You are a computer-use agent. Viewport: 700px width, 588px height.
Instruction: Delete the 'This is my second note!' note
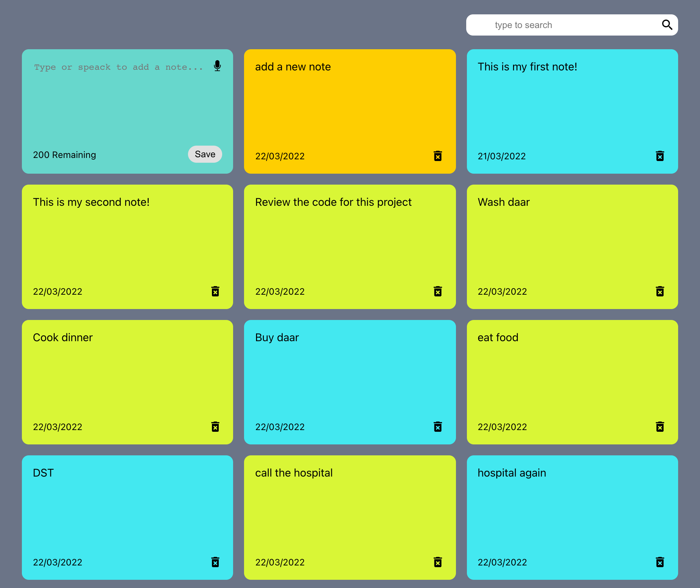[215, 291]
